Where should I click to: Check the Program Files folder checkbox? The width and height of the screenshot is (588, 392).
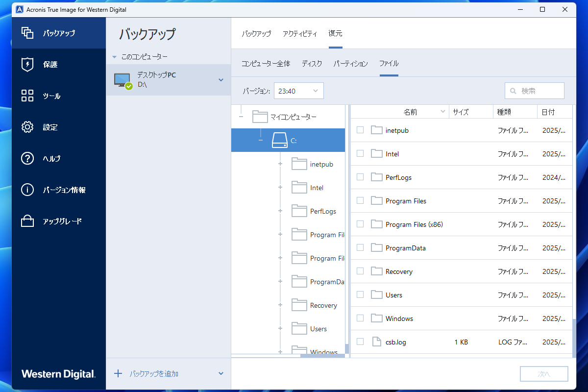360,200
